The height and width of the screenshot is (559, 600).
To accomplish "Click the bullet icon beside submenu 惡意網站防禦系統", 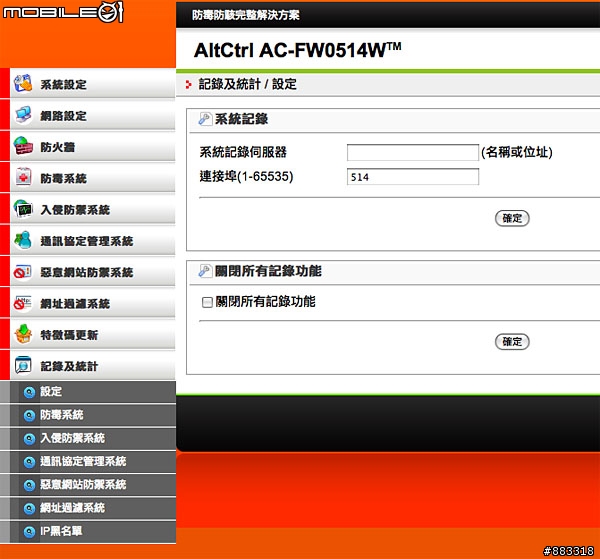I will click(x=29, y=485).
